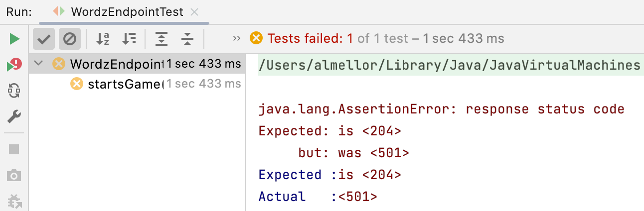The image size is (644, 211).
Task: Close the WordzEndpointTest tab
Action: click(195, 11)
